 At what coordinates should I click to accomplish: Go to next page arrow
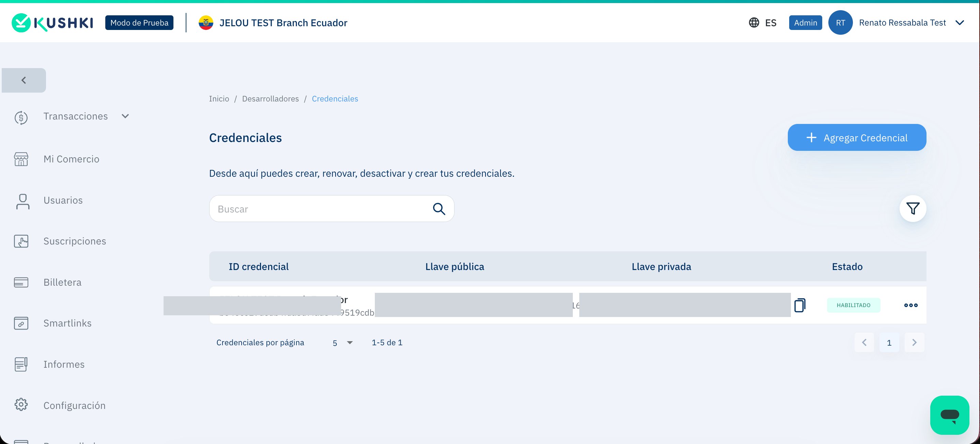(x=914, y=343)
